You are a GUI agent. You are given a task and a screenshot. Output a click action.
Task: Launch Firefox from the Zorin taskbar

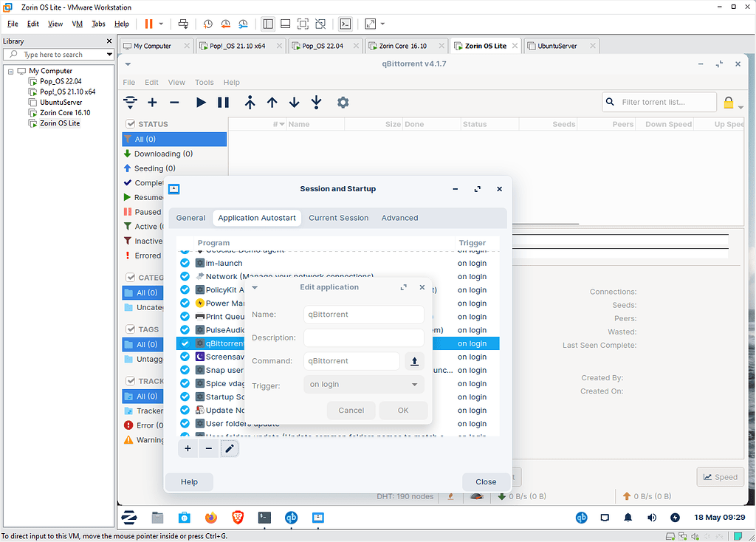[x=211, y=518]
